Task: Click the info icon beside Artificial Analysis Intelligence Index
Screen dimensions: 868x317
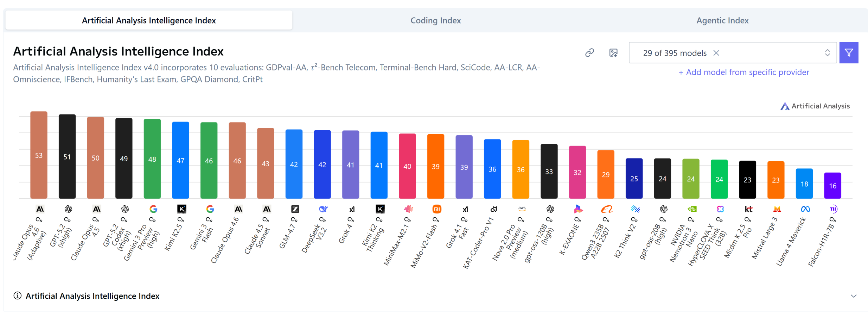Action: coord(17,296)
